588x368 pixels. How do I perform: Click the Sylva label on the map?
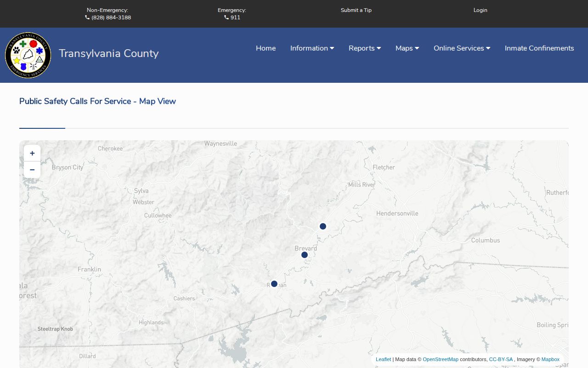[141, 191]
